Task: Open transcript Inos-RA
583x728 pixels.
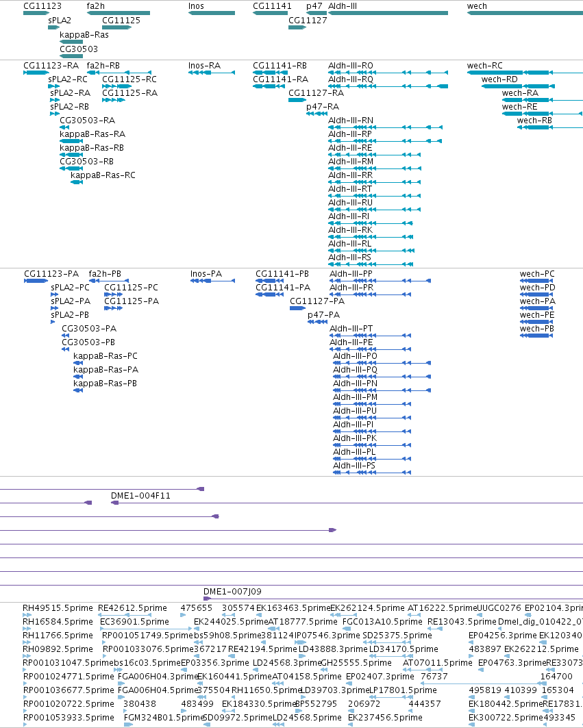Action: [x=212, y=73]
